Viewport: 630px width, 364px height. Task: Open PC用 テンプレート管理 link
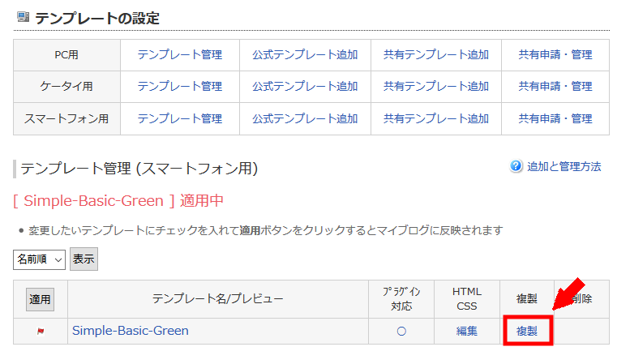pyautogui.click(x=180, y=54)
